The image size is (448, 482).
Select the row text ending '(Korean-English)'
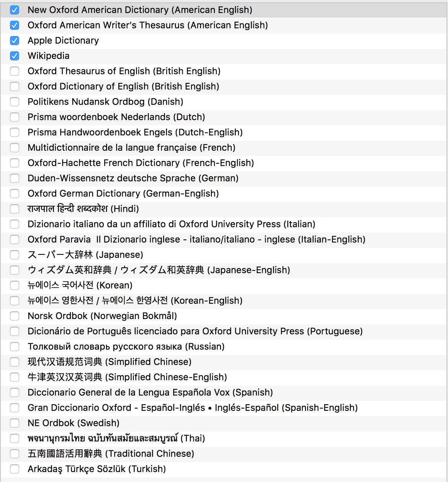point(135,301)
